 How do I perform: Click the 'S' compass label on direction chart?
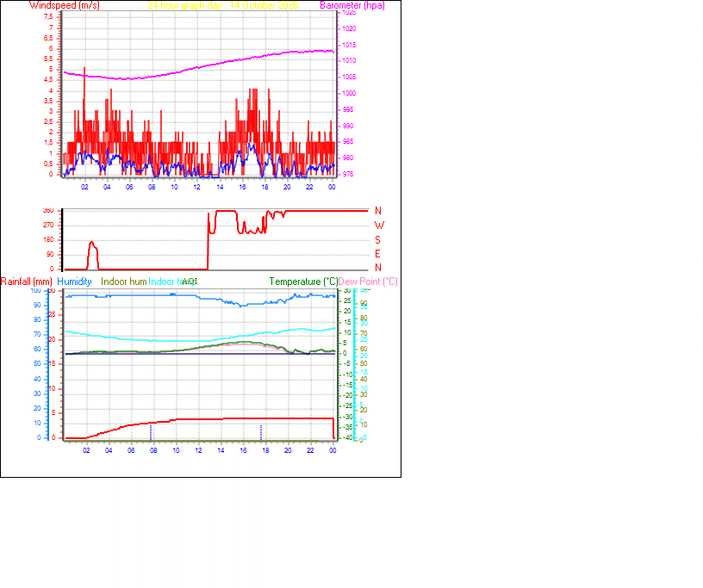pos(377,240)
